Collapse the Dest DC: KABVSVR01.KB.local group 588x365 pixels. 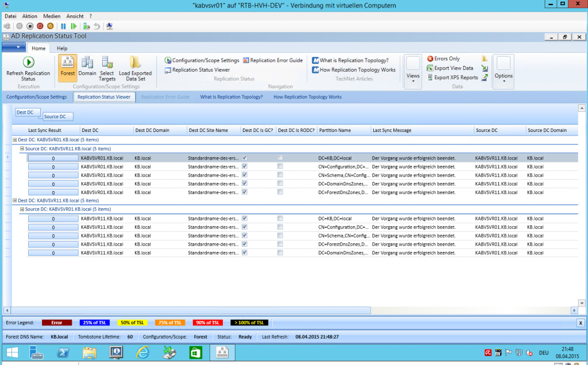coord(15,140)
